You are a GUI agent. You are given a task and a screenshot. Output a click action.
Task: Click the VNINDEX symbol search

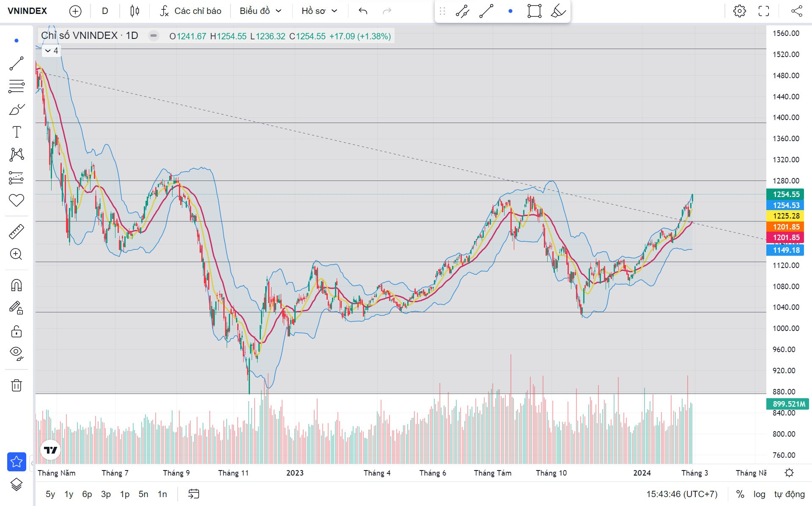(27, 11)
